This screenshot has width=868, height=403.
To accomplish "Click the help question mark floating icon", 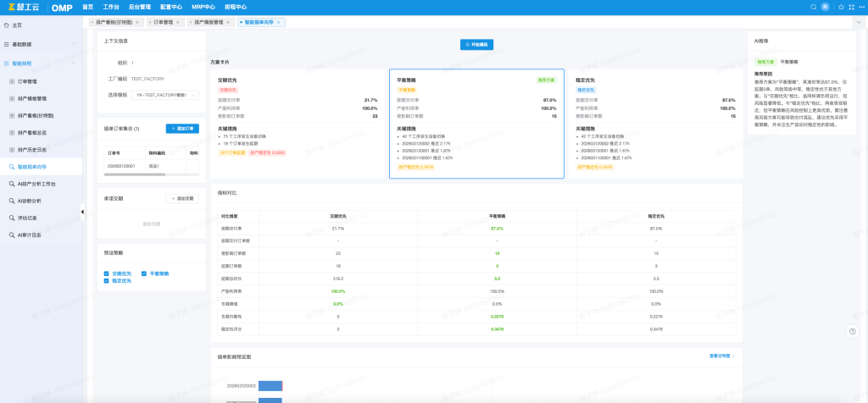I will pyautogui.click(x=853, y=331).
